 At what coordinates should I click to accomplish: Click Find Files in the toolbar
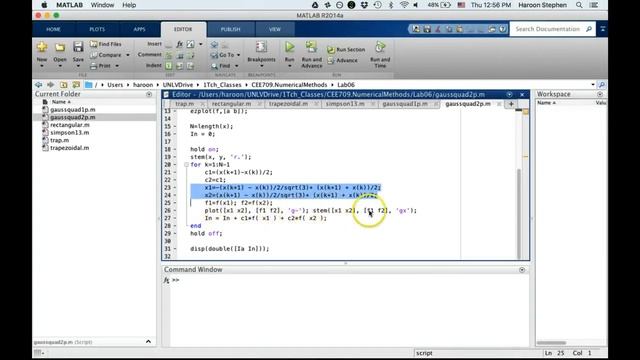(x=106, y=44)
